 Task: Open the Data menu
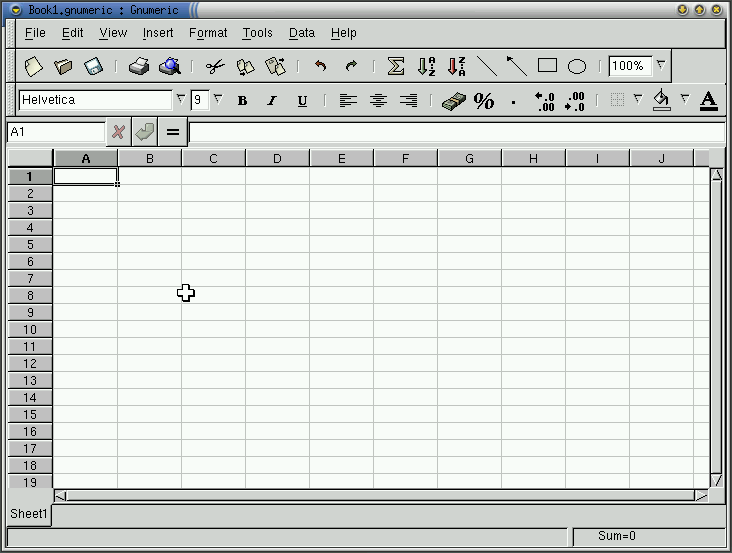(x=302, y=33)
